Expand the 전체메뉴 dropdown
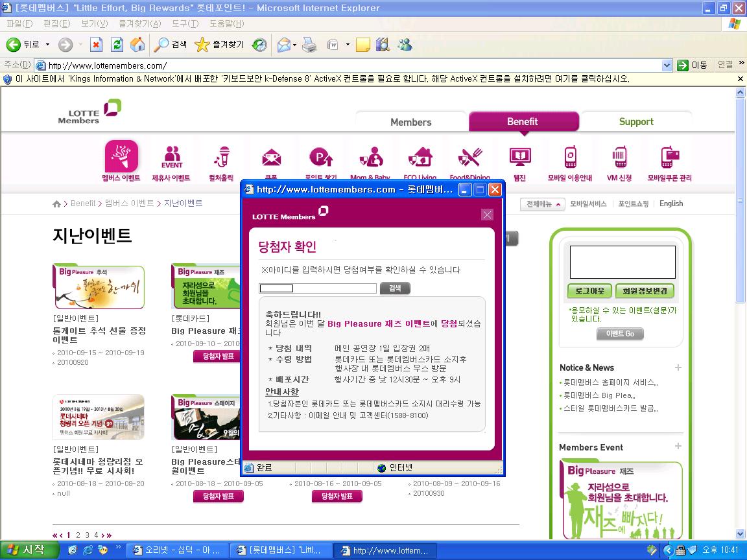Image resolution: width=747 pixels, height=560 pixels. 543,204
